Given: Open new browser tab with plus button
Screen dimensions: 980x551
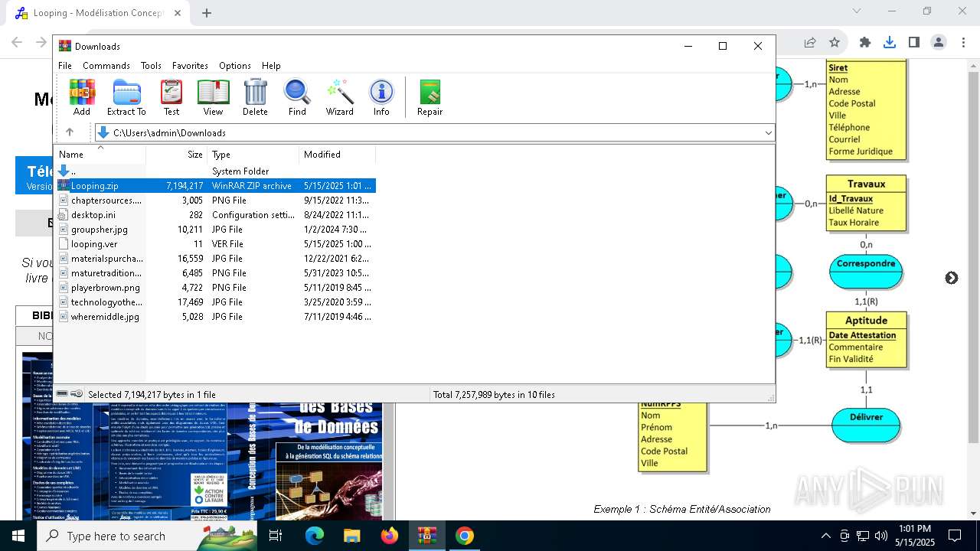Looking at the screenshot, I should point(207,13).
